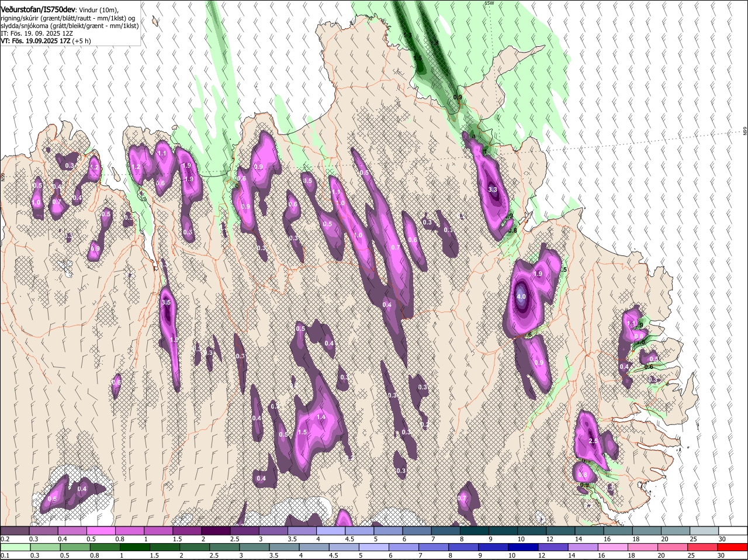Select the white upper color bar swatch above 30
Screen dimensions: 748x560
coord(733,530)
